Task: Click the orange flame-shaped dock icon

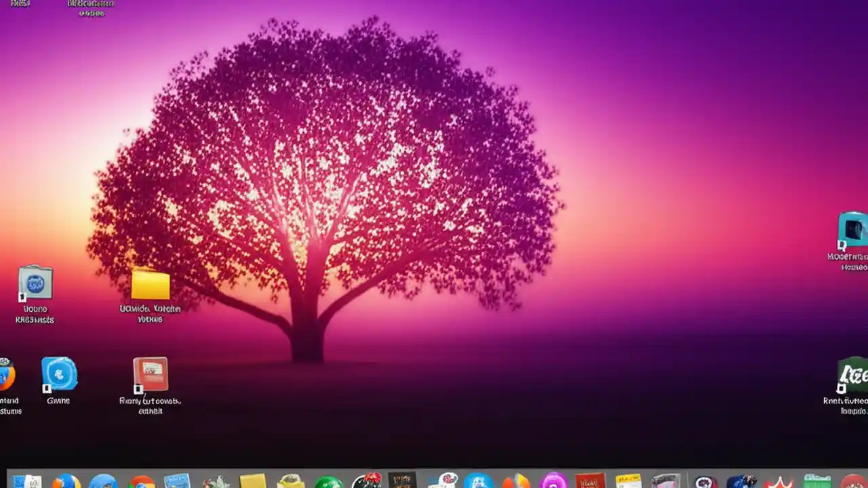Action: pos(515,483)
